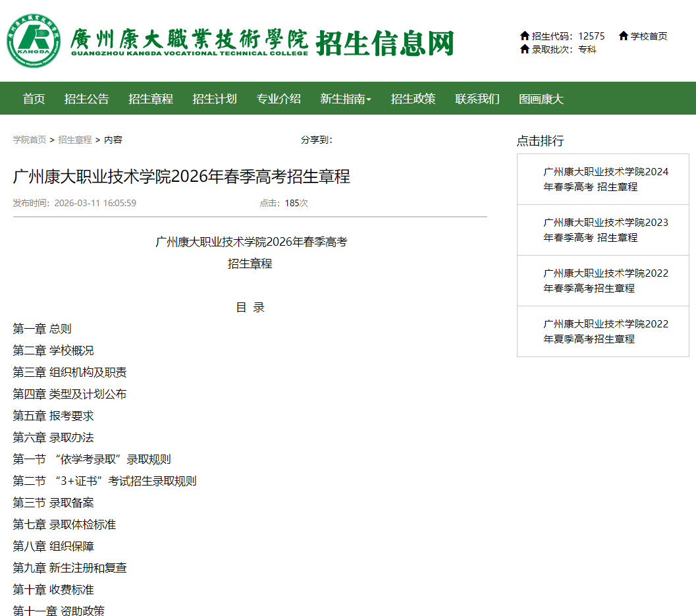Open the 首页 navigation menu item
This screenshot has width=696, height=616.
pos(33,98)
